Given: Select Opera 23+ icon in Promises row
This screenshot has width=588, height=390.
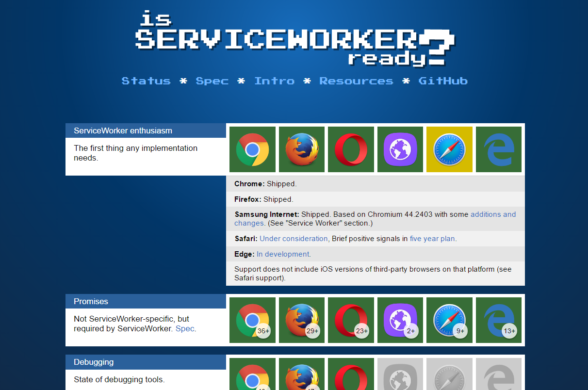Looking at the screenshot, I should pos(351,320).
